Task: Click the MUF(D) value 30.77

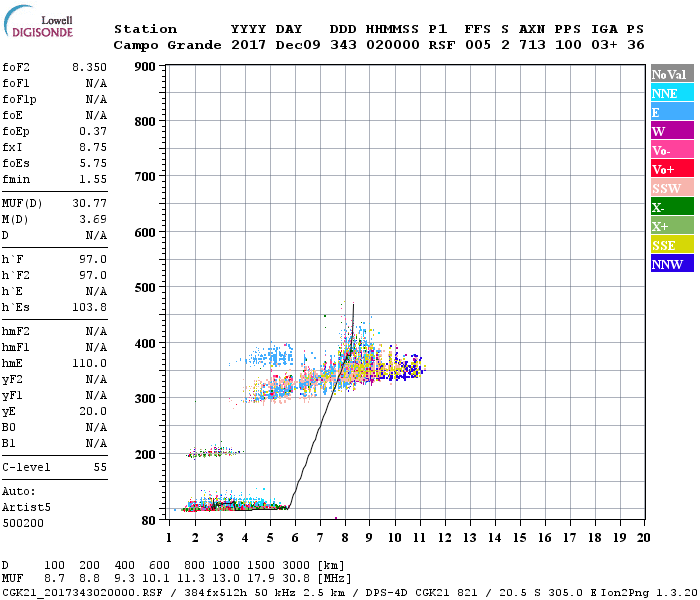Action: [89, 204]
